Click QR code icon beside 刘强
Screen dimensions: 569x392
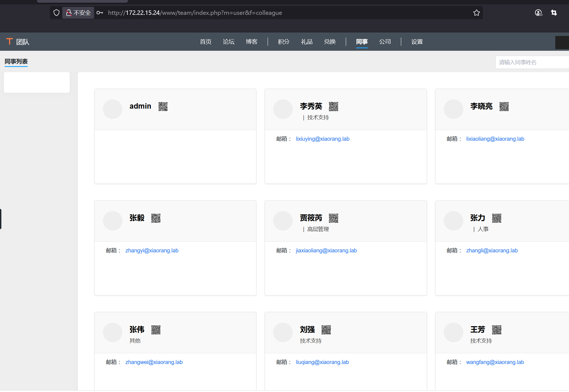click(x=326, y=330)
